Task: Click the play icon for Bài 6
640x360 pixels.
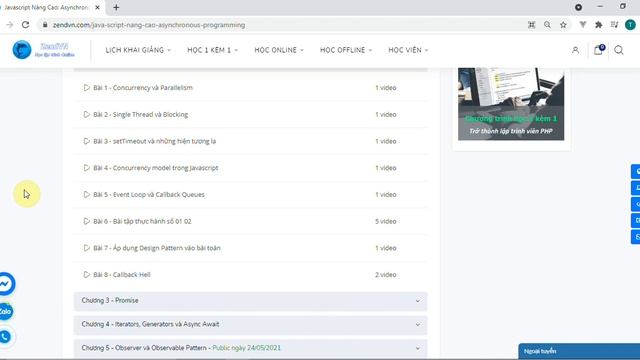Action: (87, 221)
